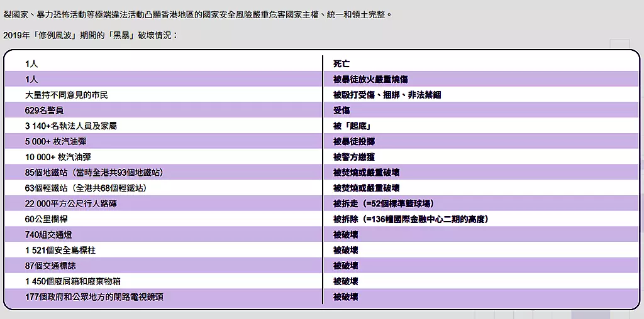Image resolution: width=644 pixels, height=319 pixels.
Task: Select '63個輕鐵站' row text
Action: click(x=89, y=188)
